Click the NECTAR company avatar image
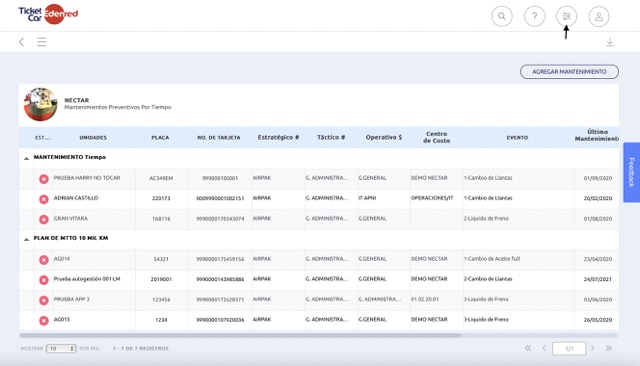The height and width of the screenshot is (366, 640). (x=40, y=104)
